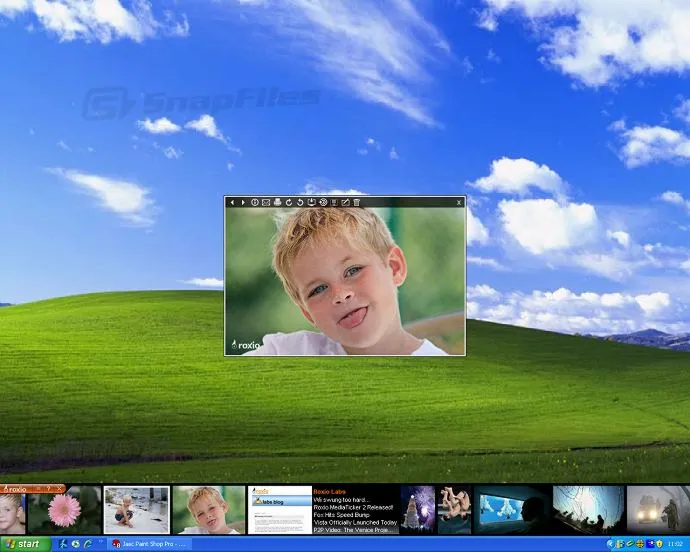Click the circular crossed icon in viewer toolbar

[323, 202]
